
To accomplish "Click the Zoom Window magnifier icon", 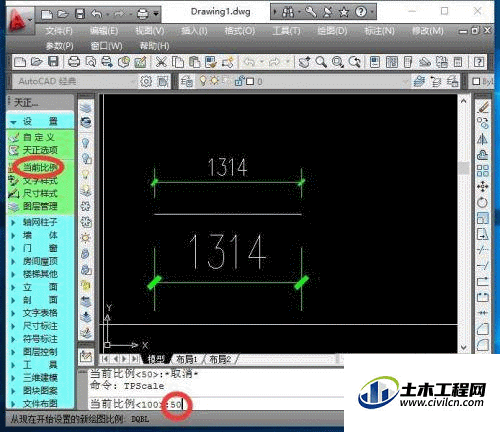I will pyautogui.click(x=338, y=62).
